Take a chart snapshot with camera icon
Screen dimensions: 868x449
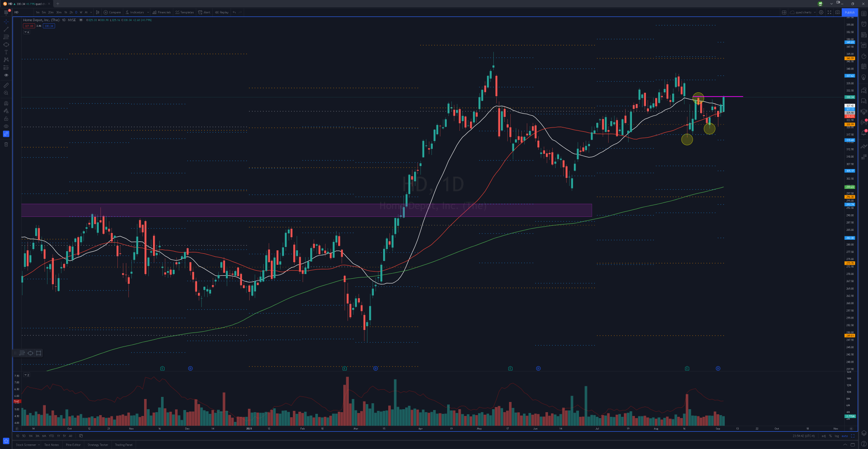pos(837,12)
